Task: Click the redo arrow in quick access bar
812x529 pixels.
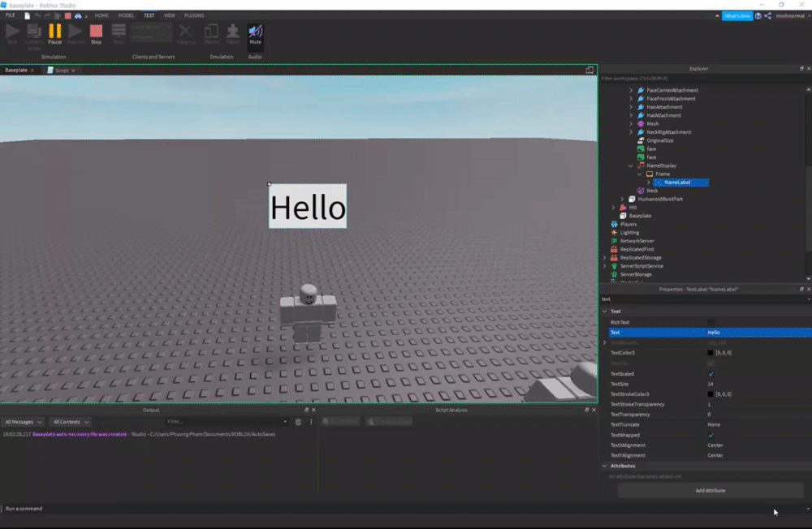Action: (47, 16)
